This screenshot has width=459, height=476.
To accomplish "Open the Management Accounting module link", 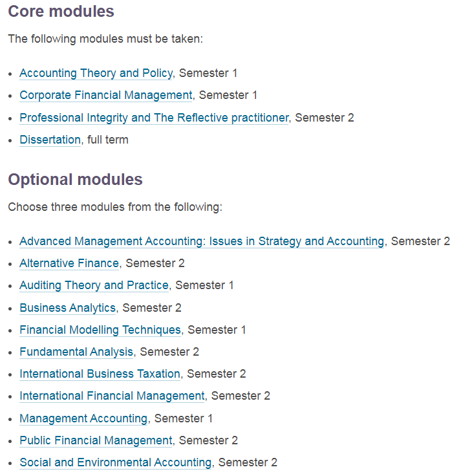I will click(83, 418).
